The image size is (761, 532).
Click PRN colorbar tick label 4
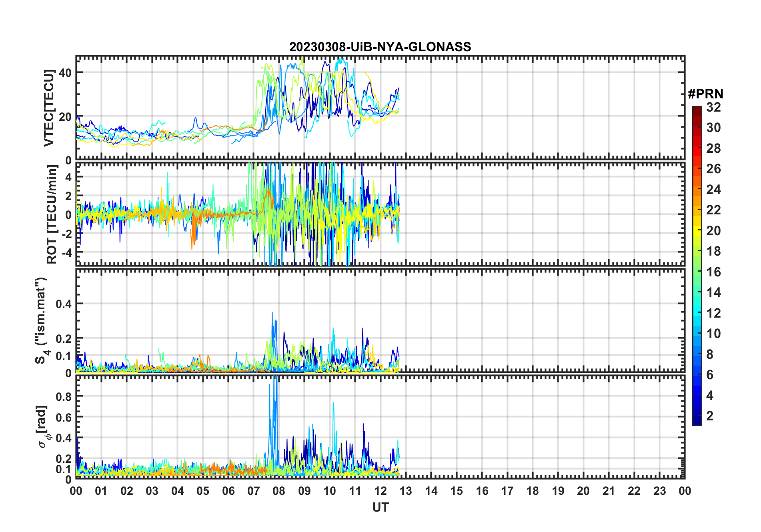(x=710, y=396)
